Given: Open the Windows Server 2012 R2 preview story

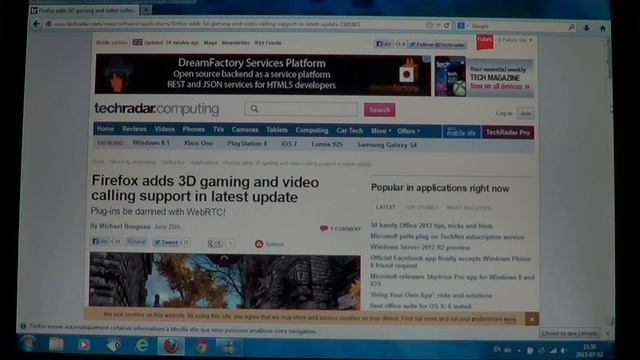Looking at the screenshot, I should [x=420, y=247].
